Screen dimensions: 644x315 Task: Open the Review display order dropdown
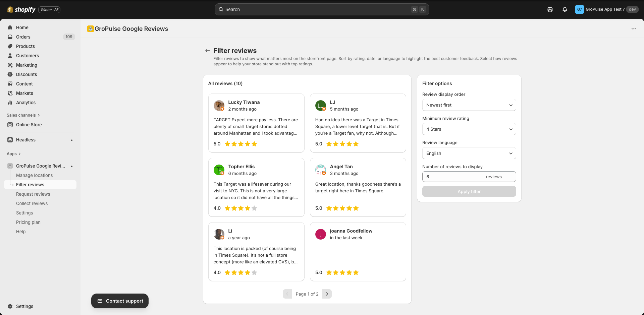click(469, 105)
